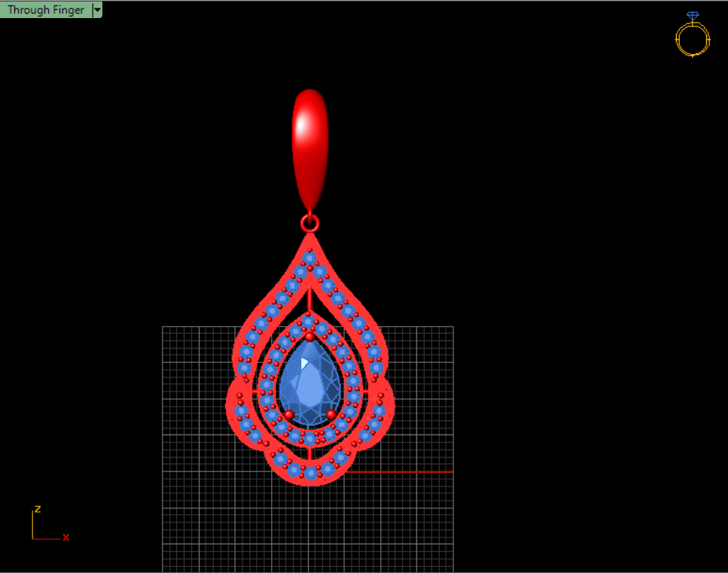
Task: Select the top prong of the pear stone
Action: [x=309, y=337]
